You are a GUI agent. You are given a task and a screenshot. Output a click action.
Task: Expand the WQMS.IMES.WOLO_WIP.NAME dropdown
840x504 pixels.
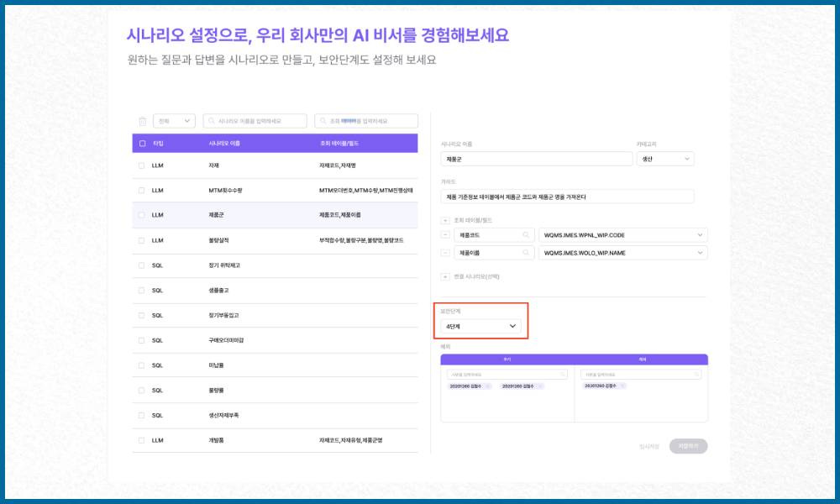[623, 253]
